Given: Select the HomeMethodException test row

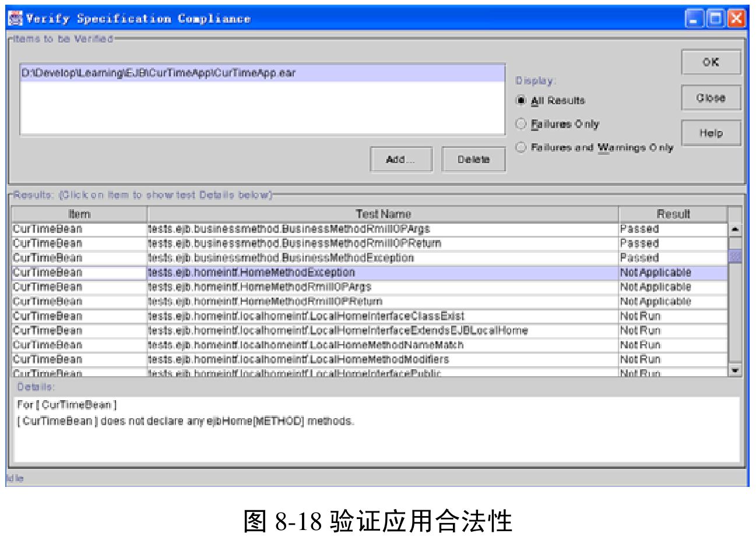Looking at the screenshot, I should pyautogui.click(x=370, y=273).
